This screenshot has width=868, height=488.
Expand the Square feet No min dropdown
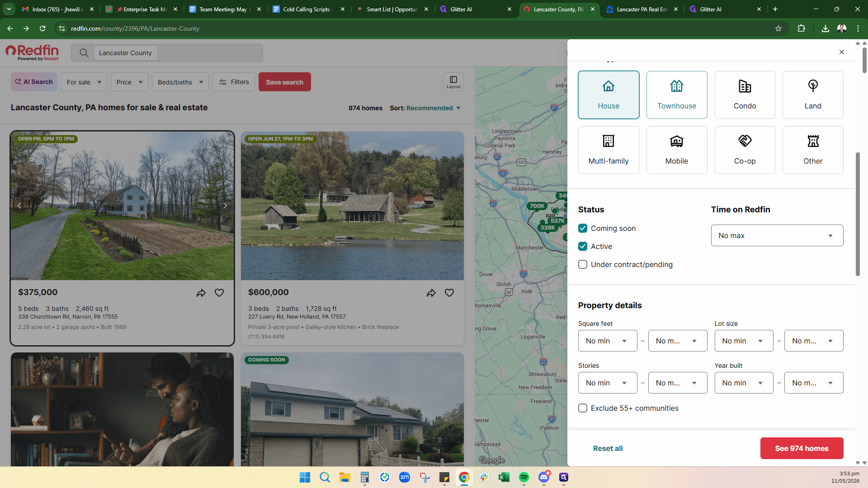[608, 341]
